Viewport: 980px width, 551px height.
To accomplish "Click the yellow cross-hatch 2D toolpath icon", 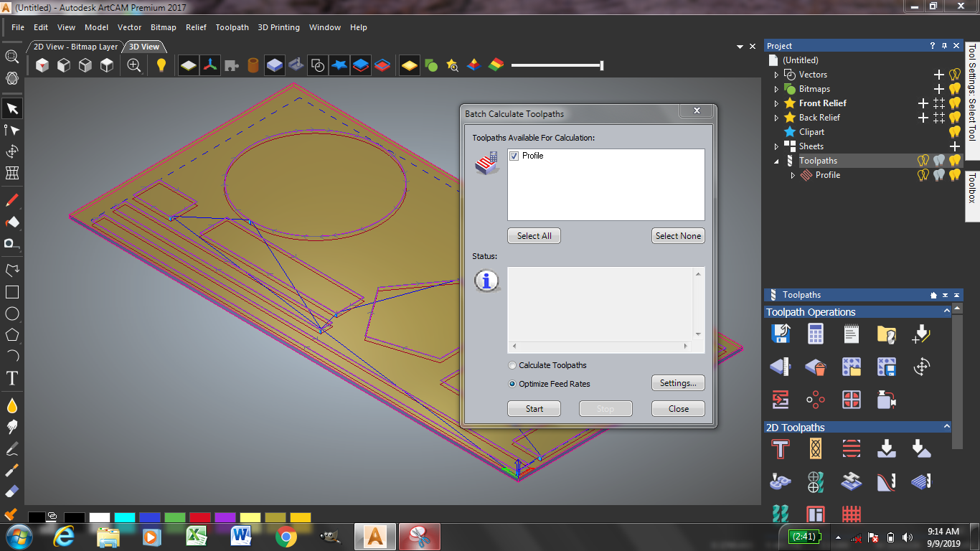I will click(816, 449).
